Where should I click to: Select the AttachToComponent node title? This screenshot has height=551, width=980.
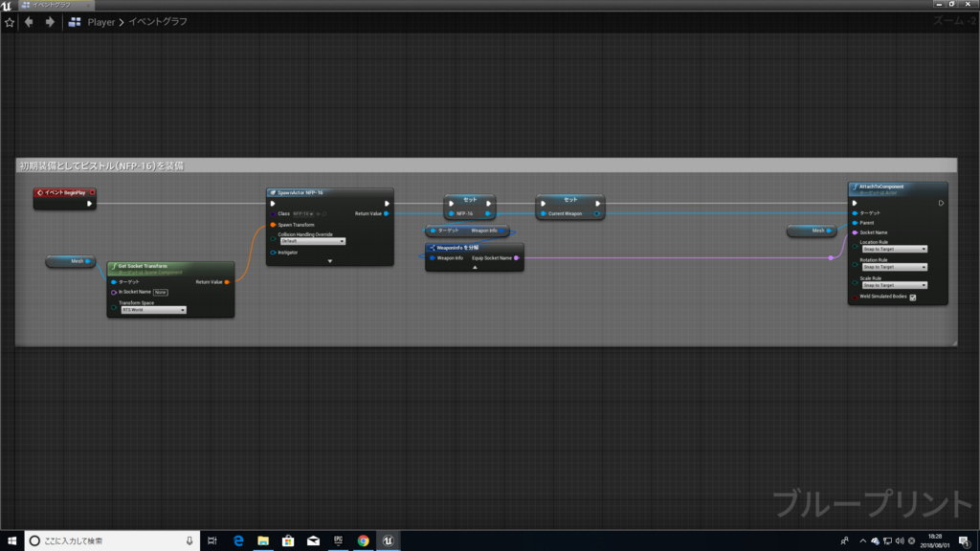point(881,187)
